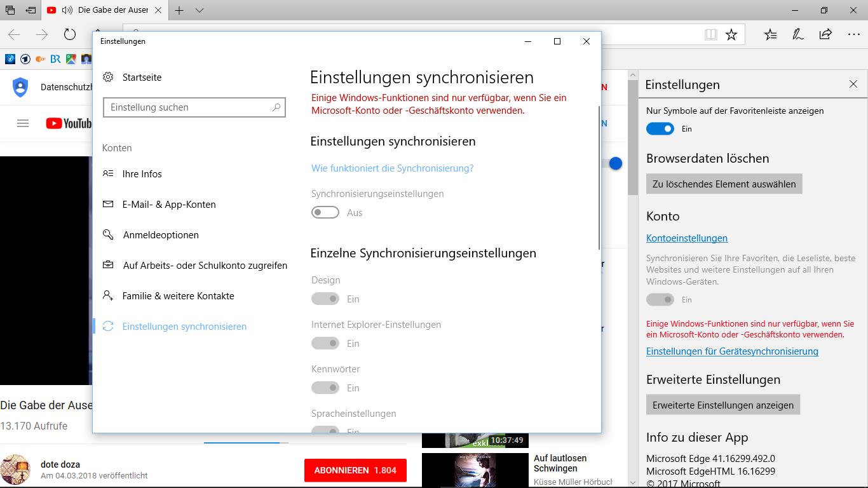The width and height of the screenshot is (868, 488).
Task: Expand the tab preview chevron
Action: [x=200, y=11]
